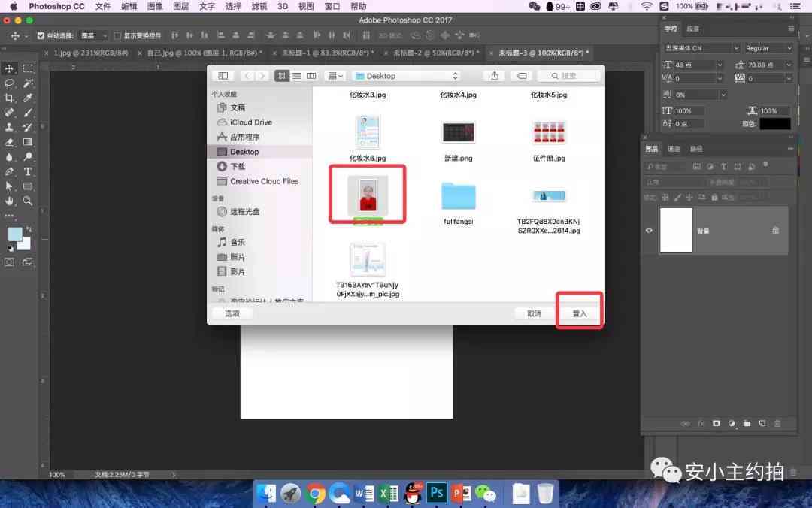The height and width of the screenshot is (508, 812).
Task: Click the foreground color swatch
Action: [14, 234]
